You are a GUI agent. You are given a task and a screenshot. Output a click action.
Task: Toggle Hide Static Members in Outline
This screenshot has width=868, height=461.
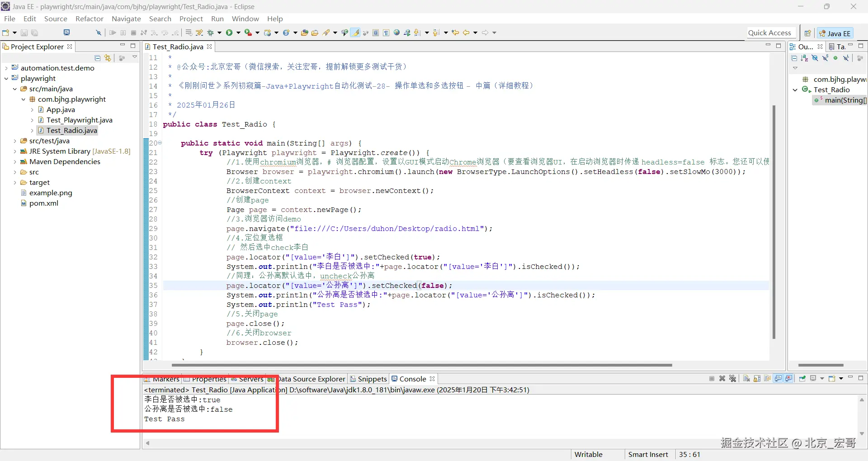tap(825, 58)
